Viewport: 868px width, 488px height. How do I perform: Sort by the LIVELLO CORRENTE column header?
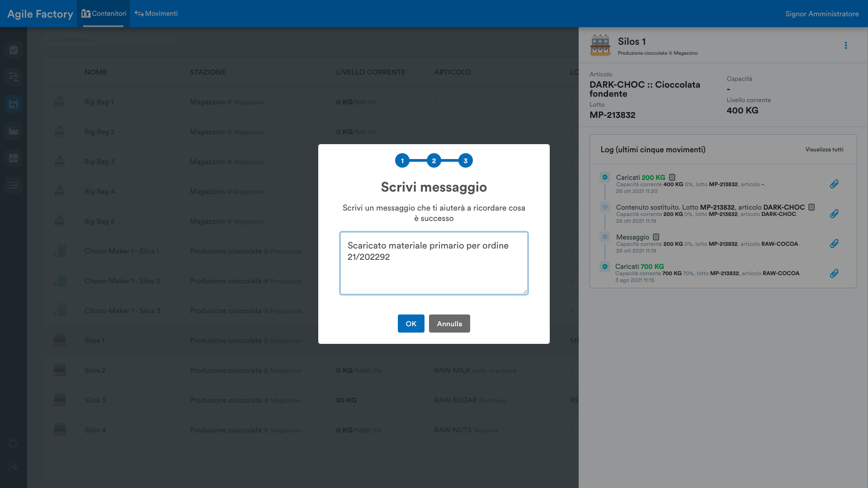point(371,72)
